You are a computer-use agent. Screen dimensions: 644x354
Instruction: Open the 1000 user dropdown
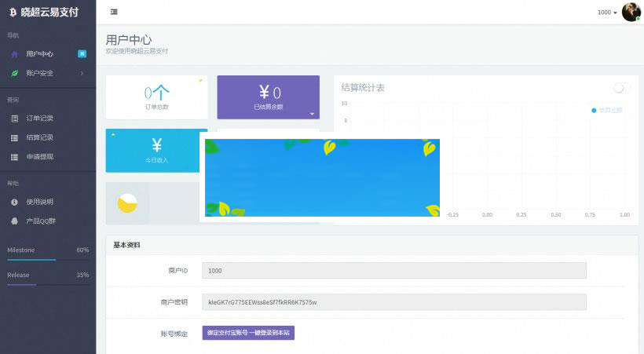606,13
